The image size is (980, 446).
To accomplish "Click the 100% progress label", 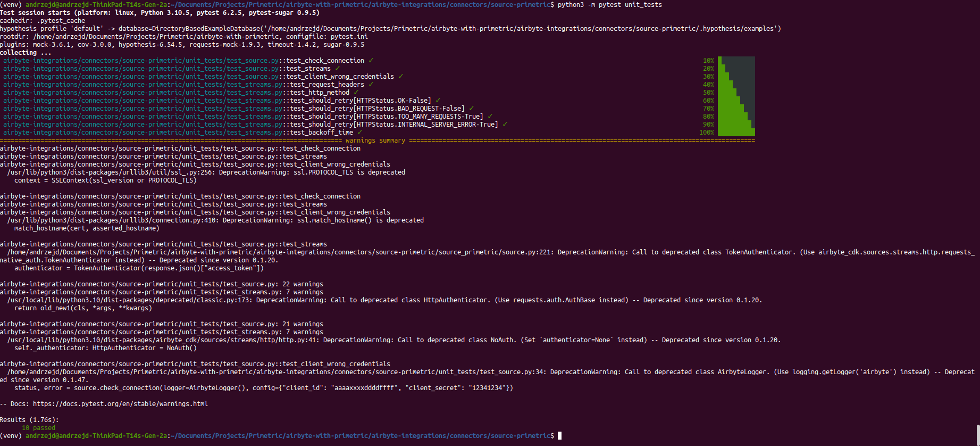I will (x=707, y=133).
